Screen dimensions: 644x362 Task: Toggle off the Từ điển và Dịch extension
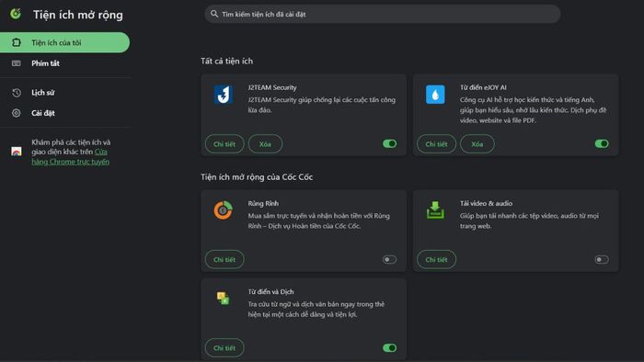389,347
